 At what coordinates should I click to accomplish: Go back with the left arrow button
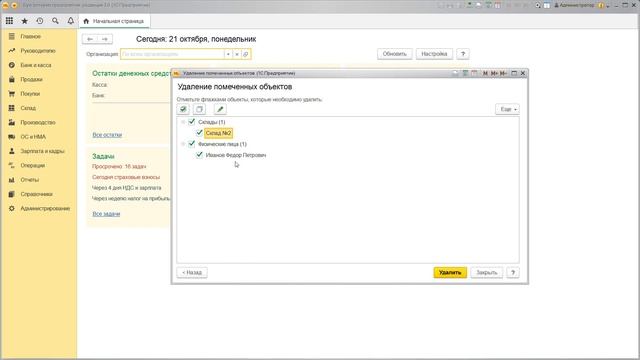pyautogui.click(x=90, y=39)
